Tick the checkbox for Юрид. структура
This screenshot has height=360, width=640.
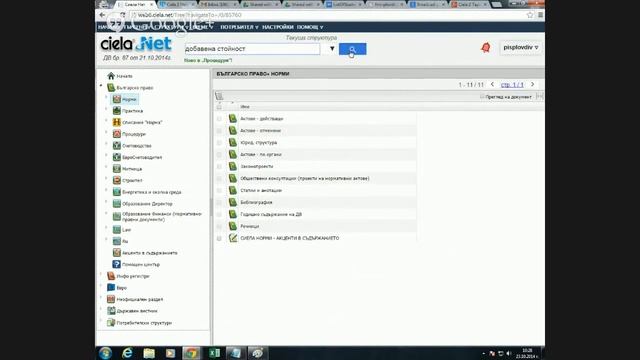point(219,143)
